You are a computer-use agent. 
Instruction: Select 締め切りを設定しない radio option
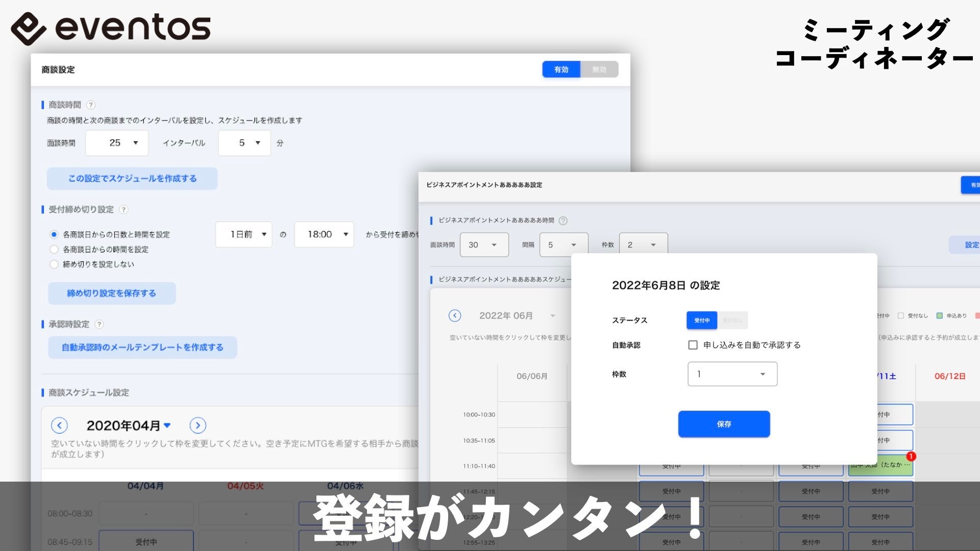click(54, 264)
